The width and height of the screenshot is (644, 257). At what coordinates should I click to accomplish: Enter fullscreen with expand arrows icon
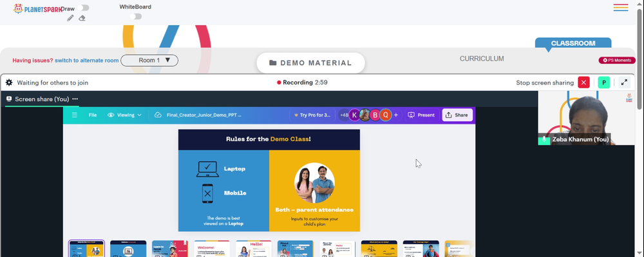point(624,82)
